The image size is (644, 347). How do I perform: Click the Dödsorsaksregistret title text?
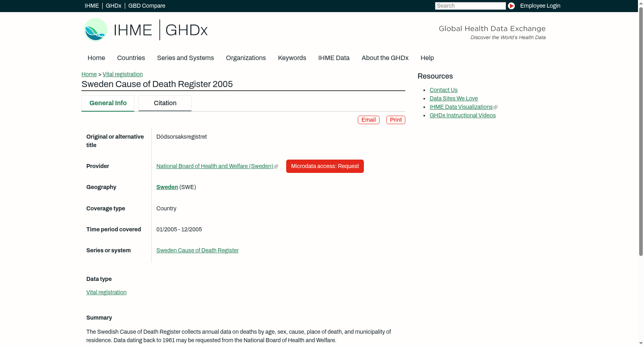tap(182, 137)
